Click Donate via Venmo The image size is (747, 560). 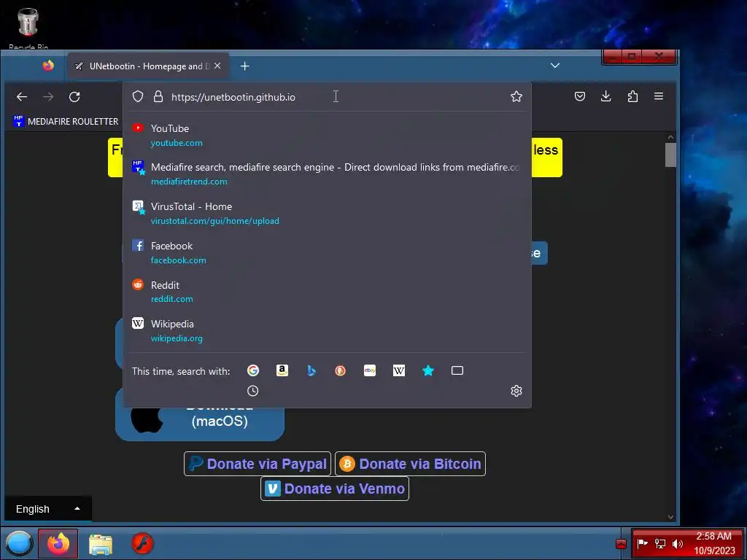(x=335, y=489)
